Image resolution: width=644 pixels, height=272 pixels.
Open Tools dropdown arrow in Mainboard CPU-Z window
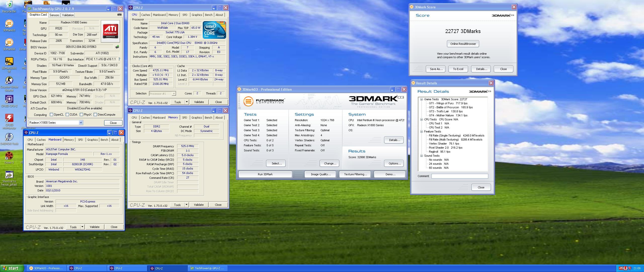coord(82,227)
